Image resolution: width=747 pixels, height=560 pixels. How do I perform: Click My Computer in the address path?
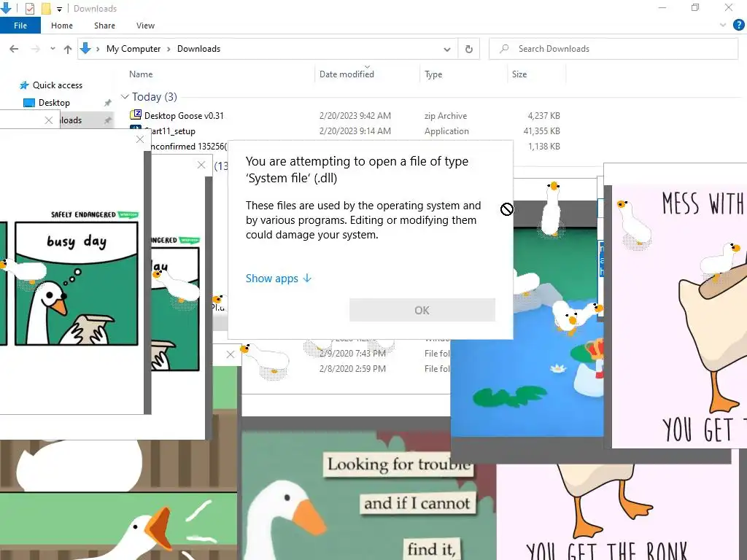click(133, 49)
